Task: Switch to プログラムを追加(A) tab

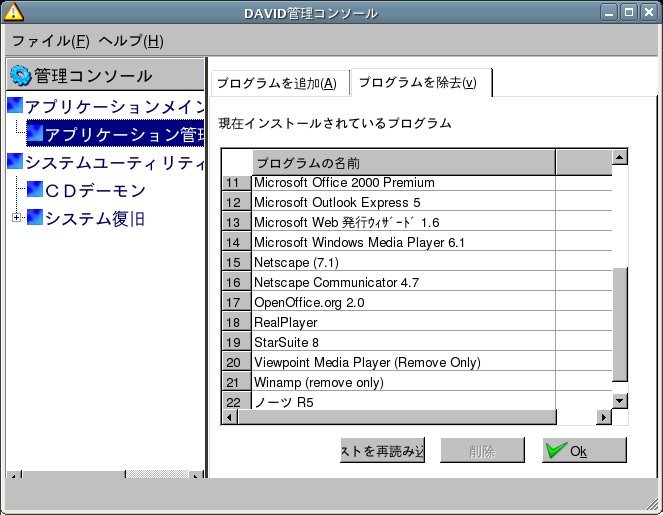Action: (x=279, y=83)
